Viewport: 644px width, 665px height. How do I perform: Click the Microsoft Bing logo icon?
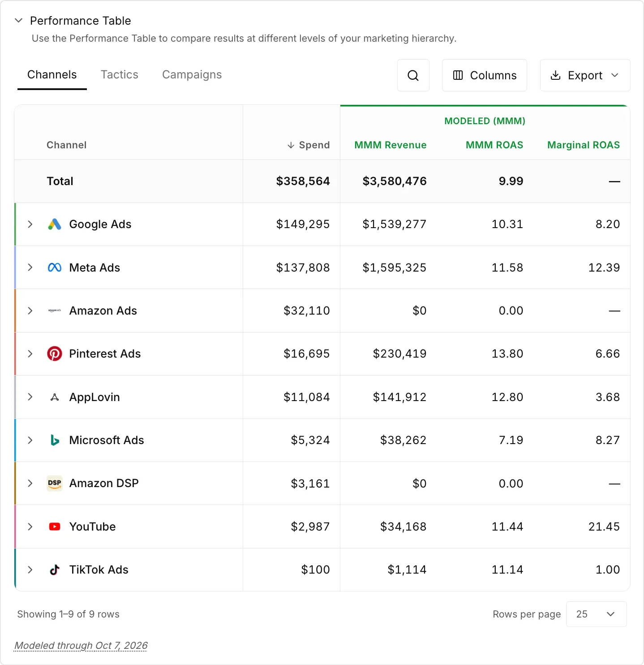pyautogui.click(x=55, y=440)
